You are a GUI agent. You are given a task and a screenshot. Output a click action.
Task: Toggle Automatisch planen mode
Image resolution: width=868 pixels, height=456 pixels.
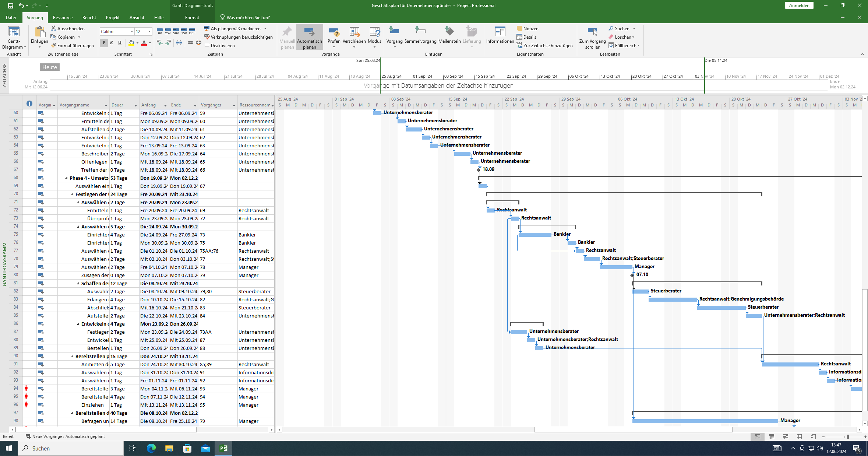(309, 37)
